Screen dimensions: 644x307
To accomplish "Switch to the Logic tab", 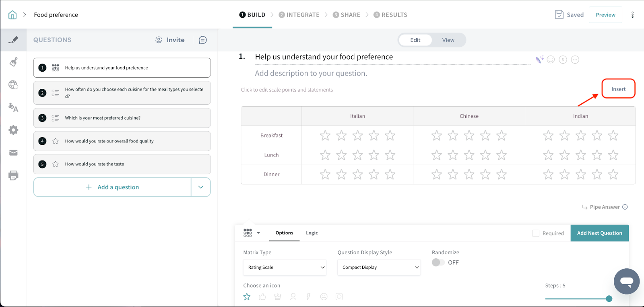I will 312,233.
